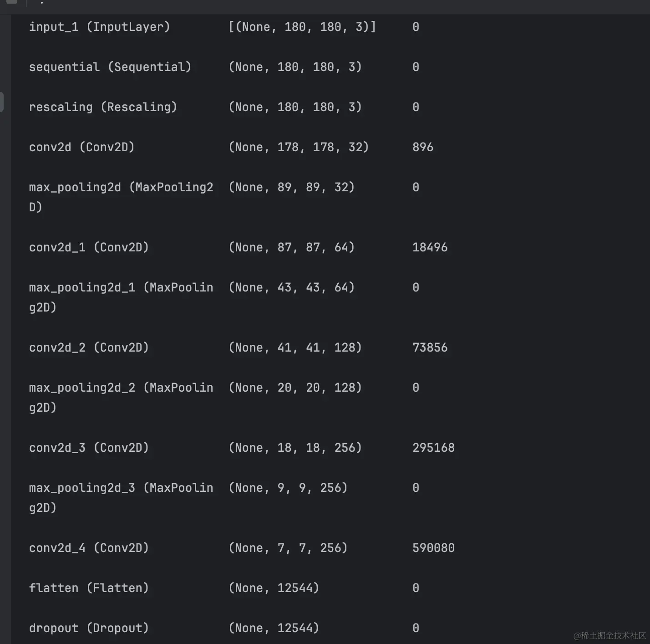
Task: Click the flatten (Flatten) layer name
Action: (x=89, y=588)
